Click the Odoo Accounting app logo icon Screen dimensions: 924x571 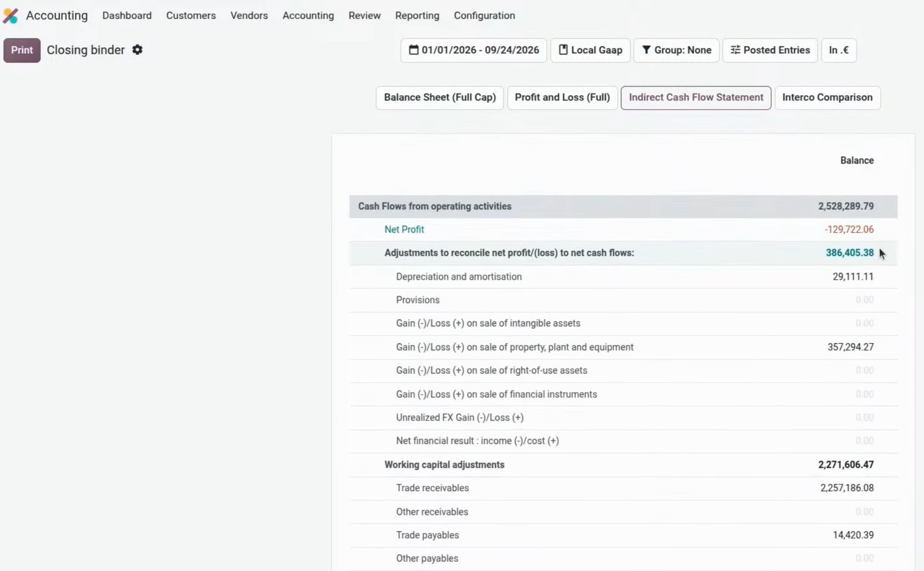point(10,16)
